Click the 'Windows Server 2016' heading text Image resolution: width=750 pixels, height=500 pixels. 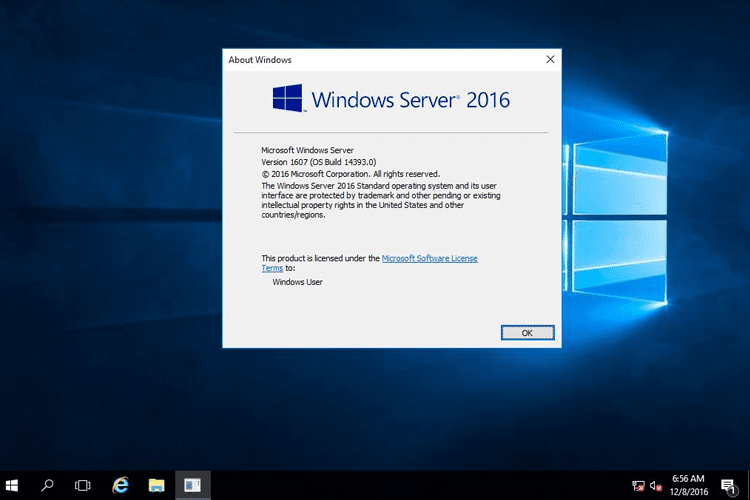point(410,100)
